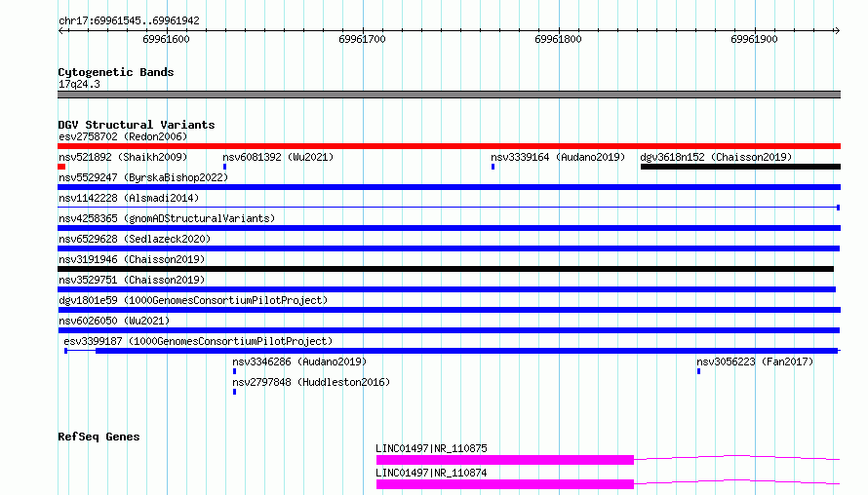This screenshot has width=868, height=495.
Task: Select the blue dgv1801e59 variant bar
Action: point(449,310)
